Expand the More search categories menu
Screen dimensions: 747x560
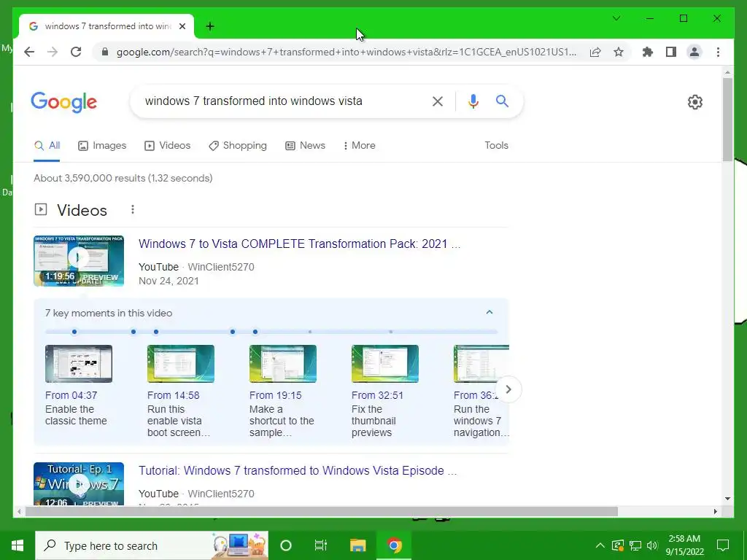point(359,146)
